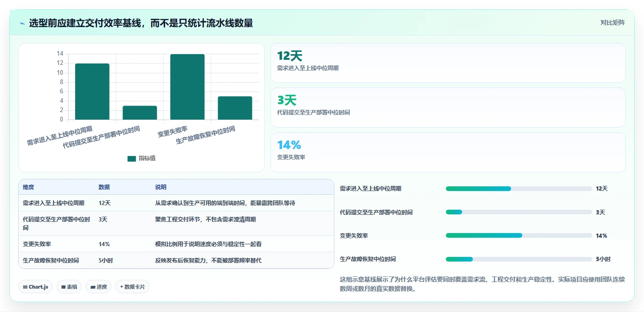Viewport: 644px width, 312px height.
Task: Click the icon inside 进度 tag
Action: click(92, 287)
